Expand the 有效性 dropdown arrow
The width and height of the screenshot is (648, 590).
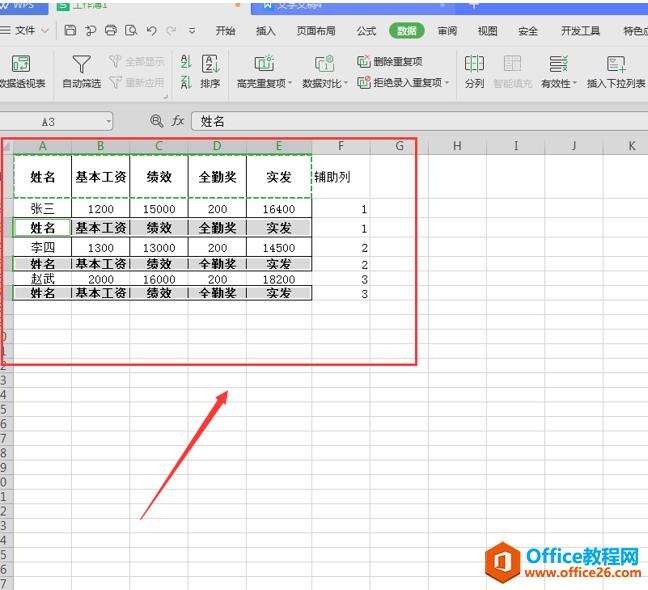pyautogui.click(x=574, y=83)
